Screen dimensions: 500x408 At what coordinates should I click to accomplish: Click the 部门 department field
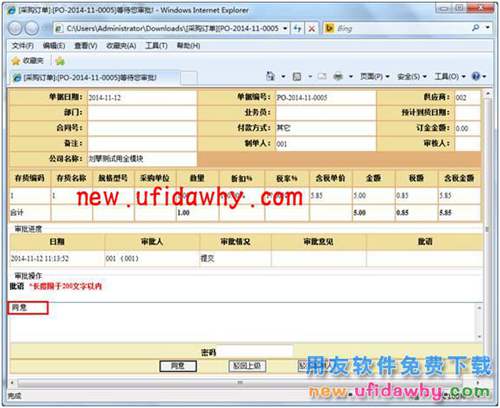click(x=142, y=113)
